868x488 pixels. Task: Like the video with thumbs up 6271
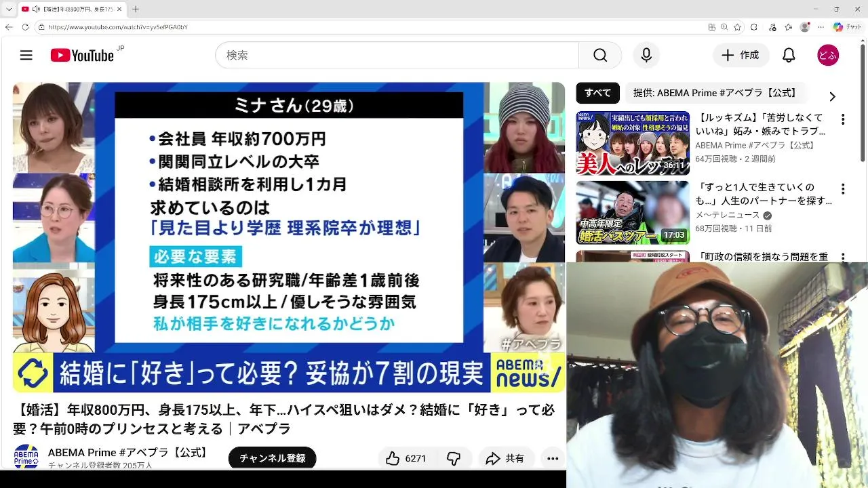(406, 459)
